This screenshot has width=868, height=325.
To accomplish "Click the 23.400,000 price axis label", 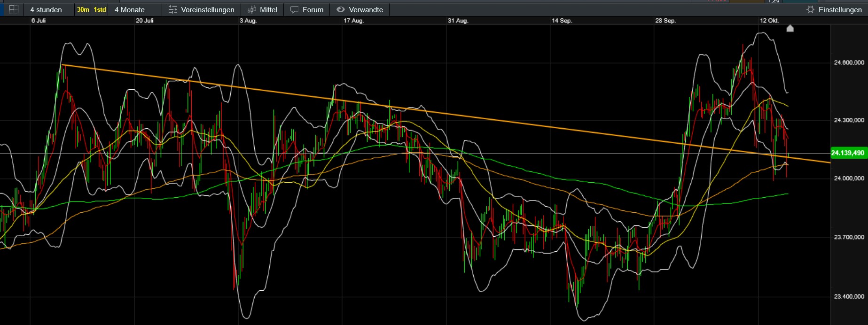I will 849,296.
